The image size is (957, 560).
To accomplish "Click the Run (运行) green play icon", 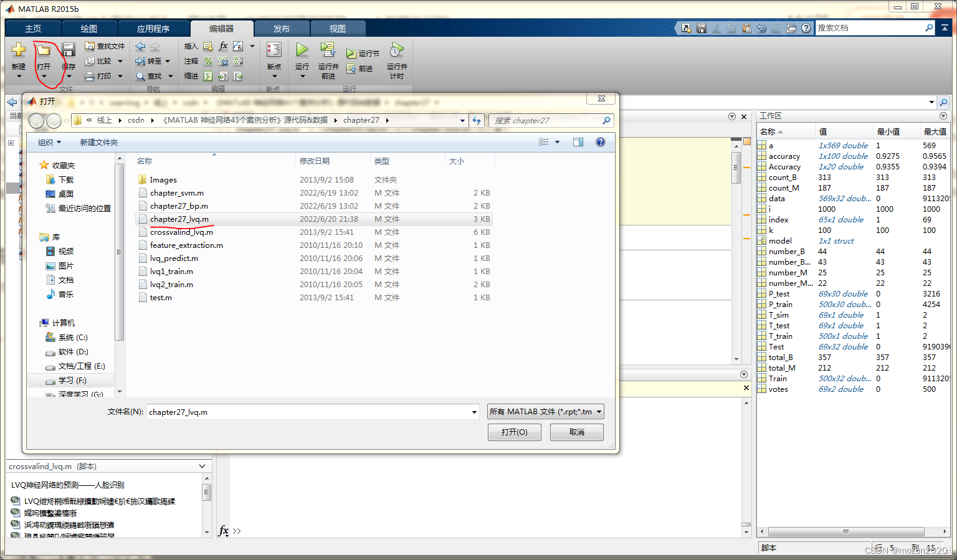I will point(302,50).
